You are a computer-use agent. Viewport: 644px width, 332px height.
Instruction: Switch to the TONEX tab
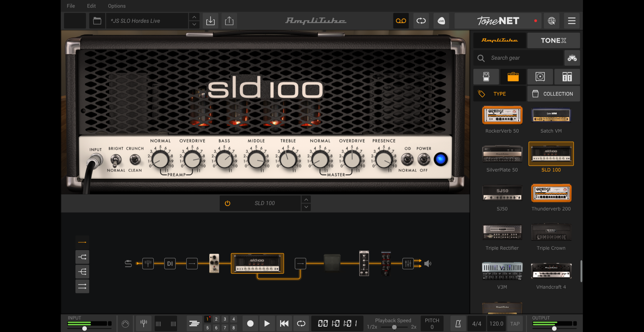(553, 40)
